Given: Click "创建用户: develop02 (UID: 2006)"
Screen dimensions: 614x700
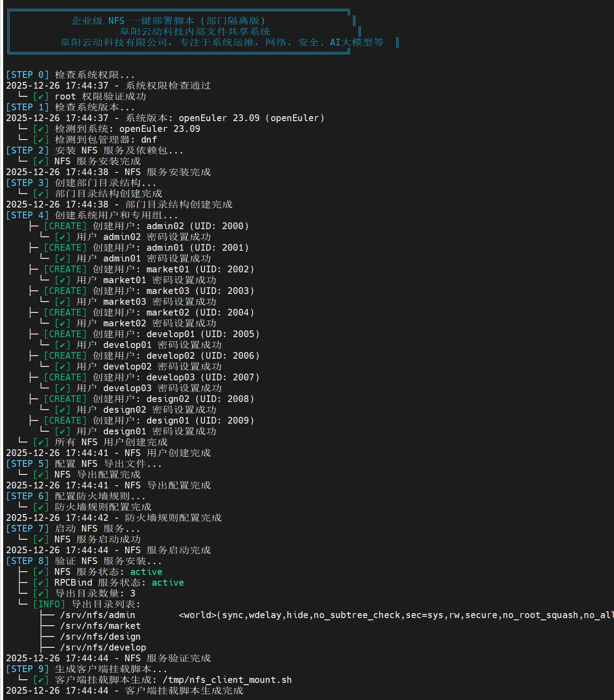Looking at the screenshot, I should coord(176,356).
